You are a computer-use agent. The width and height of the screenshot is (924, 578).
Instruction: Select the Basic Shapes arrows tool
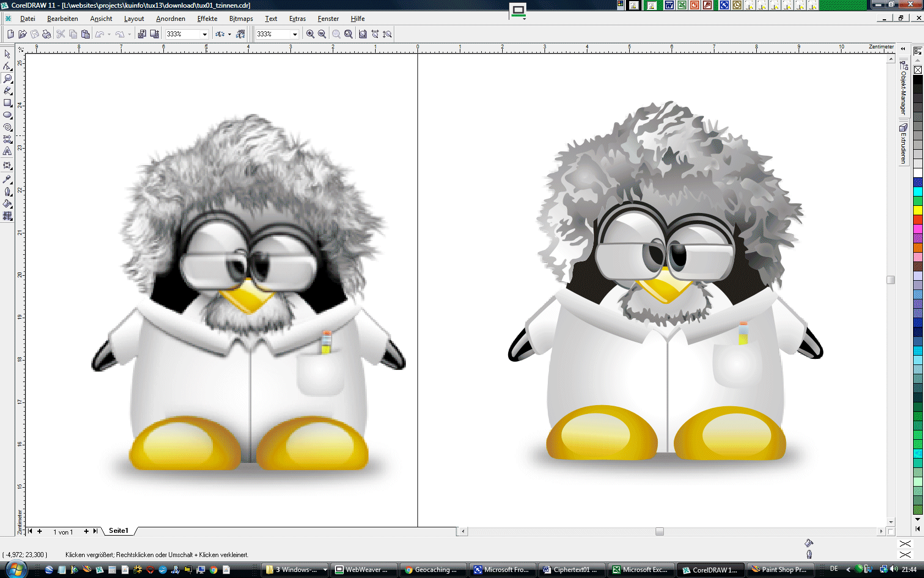click(x=7, y=139)
